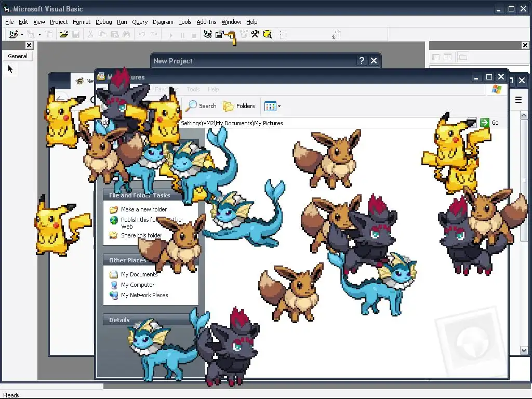532x399 pixels.
Task: Open the Project menu
Action: coord(59,22)
